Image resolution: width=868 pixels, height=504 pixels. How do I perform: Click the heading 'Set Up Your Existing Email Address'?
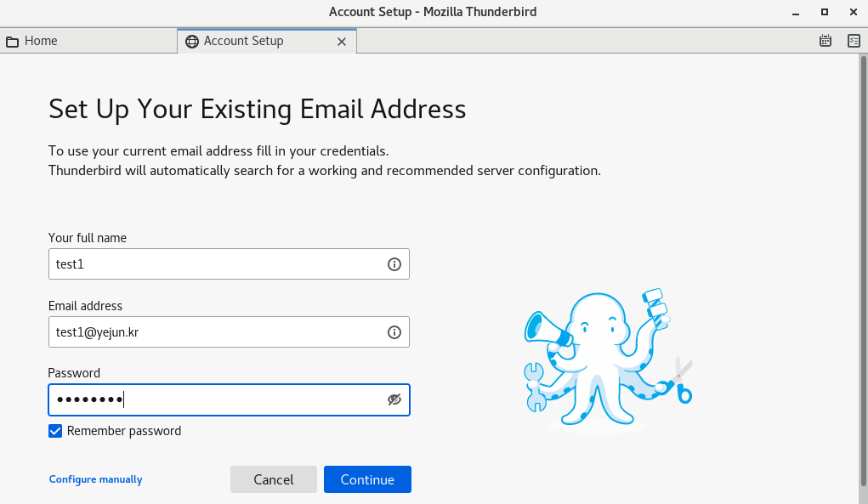pyautogui.click(x=258, y=109)
